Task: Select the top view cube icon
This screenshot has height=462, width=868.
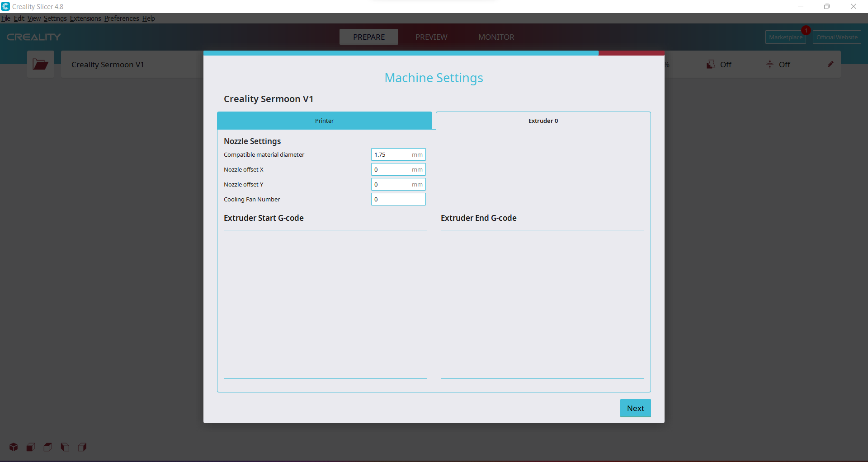Action: point(48,447)
